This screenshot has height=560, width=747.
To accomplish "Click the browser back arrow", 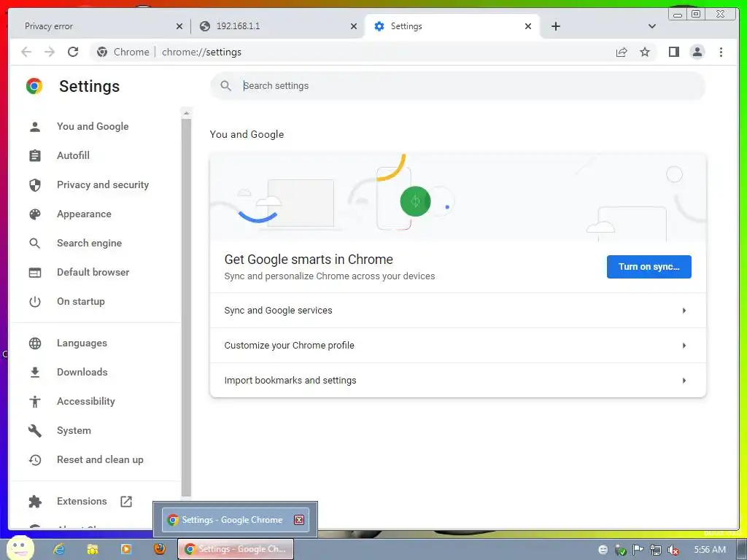I will [x=26, y=52].
